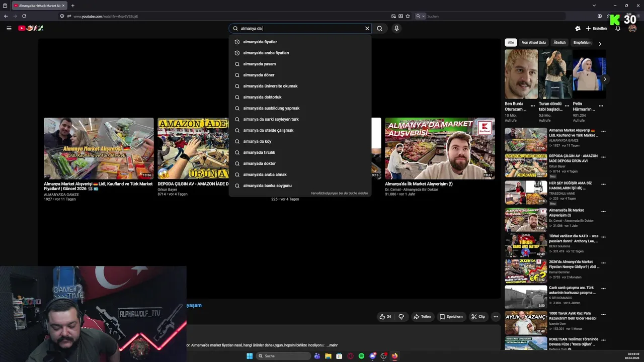The image size is (644, 362).
Task: Click the Erstellen create button
Action: coord(596,29)
